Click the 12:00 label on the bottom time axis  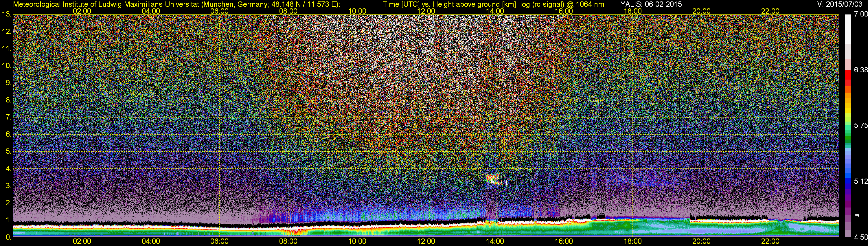426,241
